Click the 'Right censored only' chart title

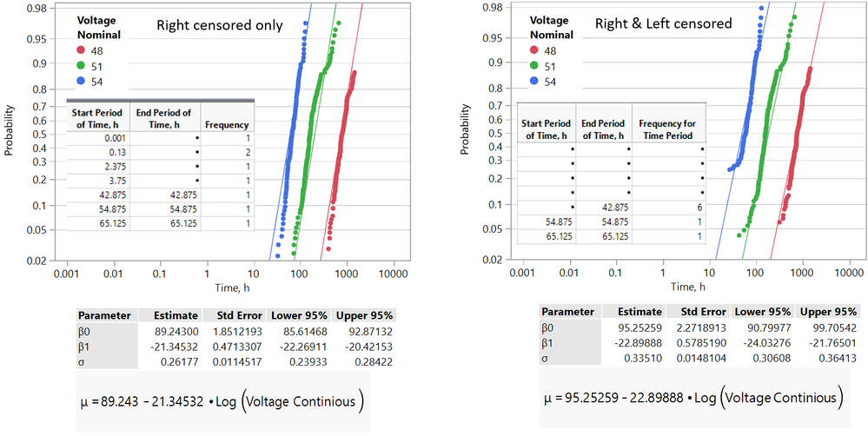click(221, 25)
